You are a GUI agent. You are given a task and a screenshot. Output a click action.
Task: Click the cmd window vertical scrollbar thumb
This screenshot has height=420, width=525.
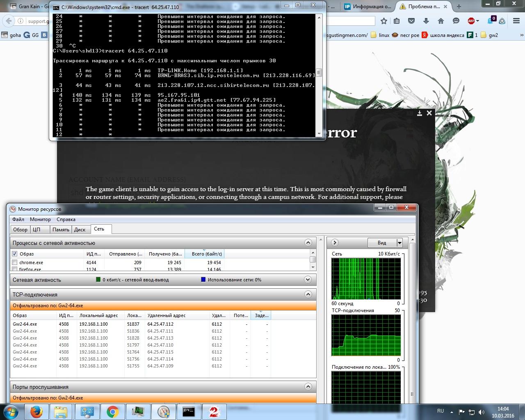(319, 73)
